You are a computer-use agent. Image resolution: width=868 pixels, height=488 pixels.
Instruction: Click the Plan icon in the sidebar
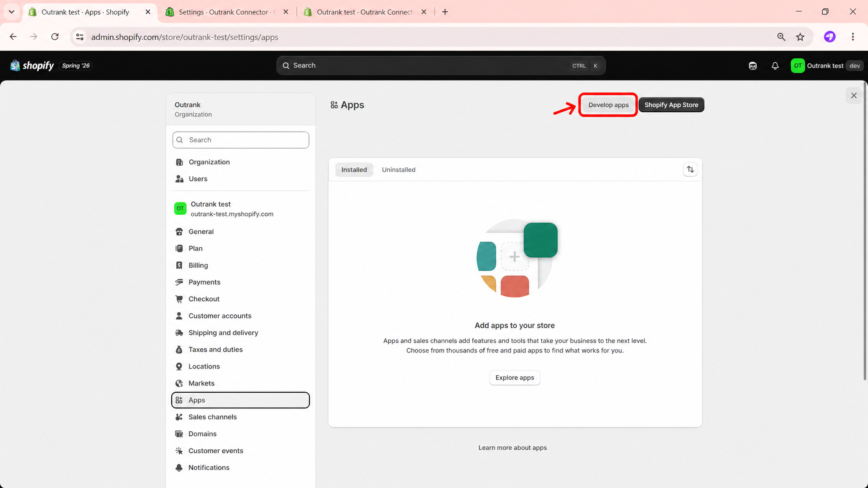click(179, 249)
